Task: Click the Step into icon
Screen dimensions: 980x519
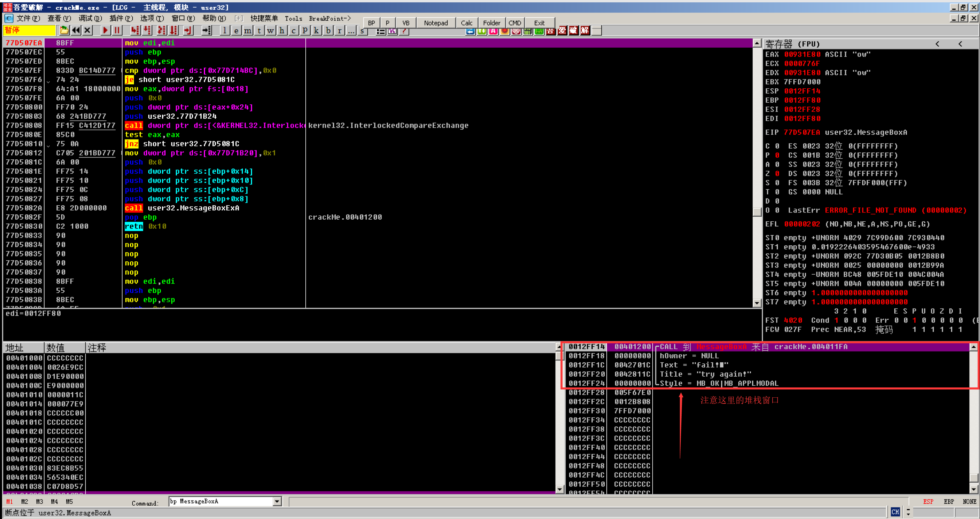Action: pos(135,30)
